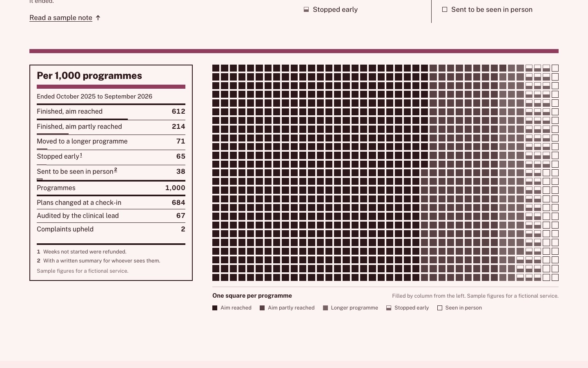Select the "Ended October 2025 to September 2026" text

coord(94,96)
